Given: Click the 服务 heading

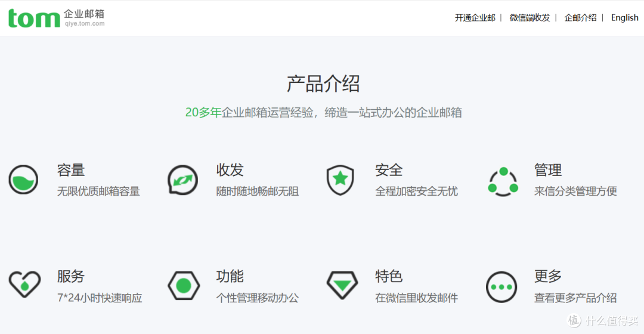Looking at the screenshot, I should point(70,276).
